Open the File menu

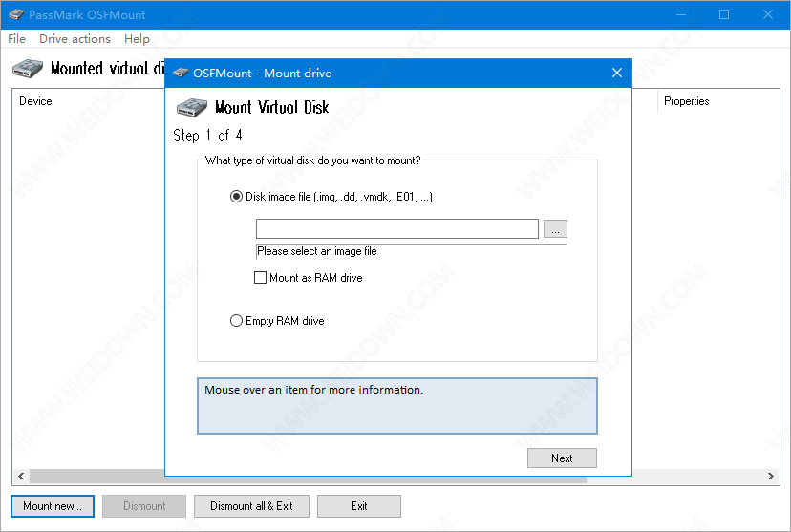pyautogui.click(x=17, y=39)
